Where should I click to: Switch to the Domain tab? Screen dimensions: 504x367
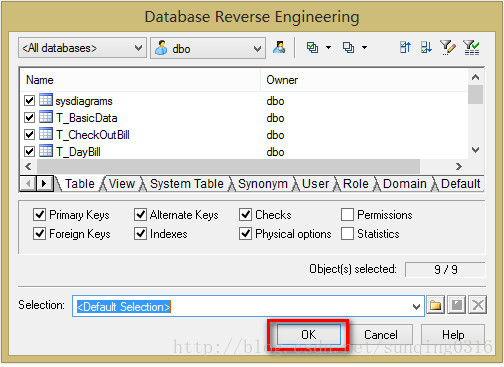coord(405,184)
